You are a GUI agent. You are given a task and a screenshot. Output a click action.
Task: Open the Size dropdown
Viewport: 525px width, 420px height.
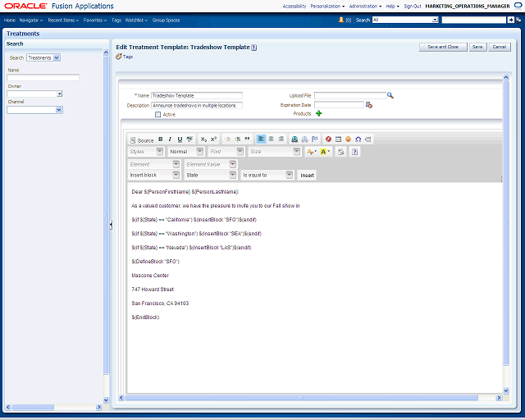pyautogui.click(x=297, y=152)
